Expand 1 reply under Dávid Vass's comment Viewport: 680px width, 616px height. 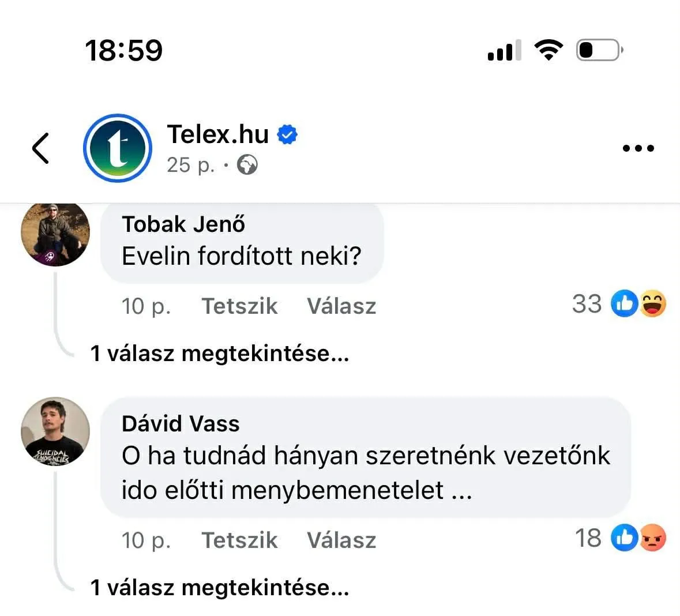pos(219,587)
